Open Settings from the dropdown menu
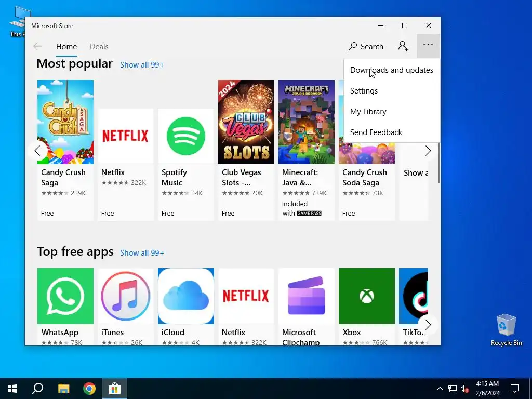Screen dimensions: 532x399 [x=392, y=90]
